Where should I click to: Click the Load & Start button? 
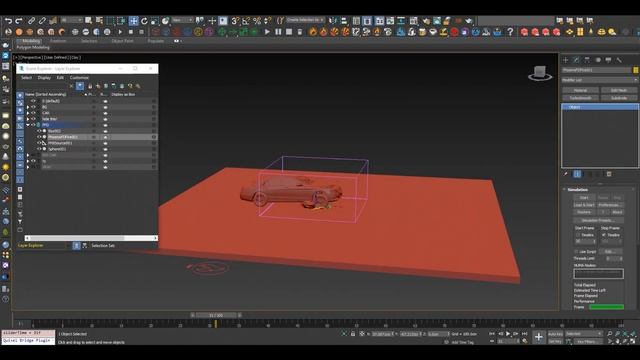click(584, 205)
